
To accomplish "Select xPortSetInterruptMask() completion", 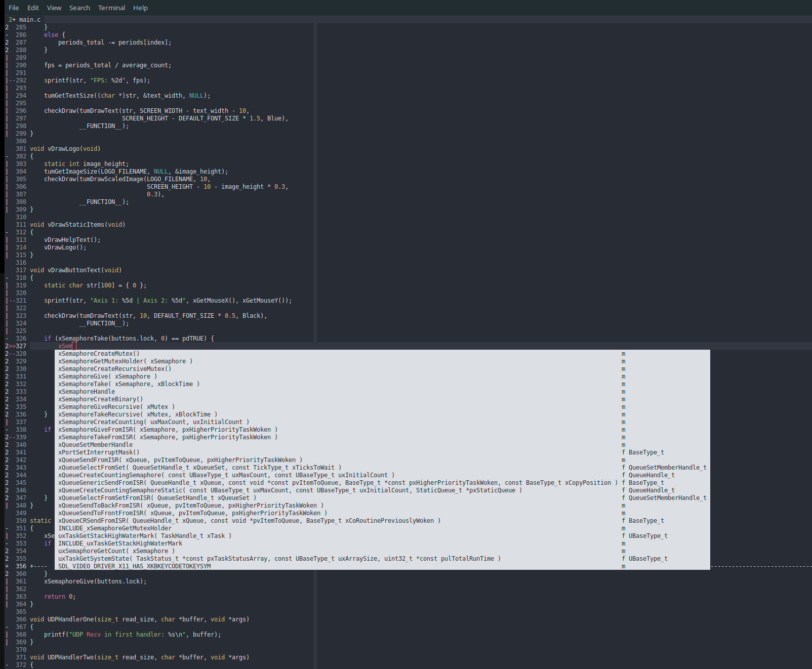I will (382, 452).
